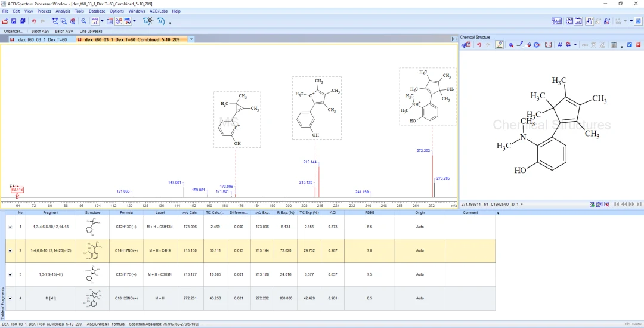Uncheck the checkbox for fragment row 3

pyautogui.click(x=10, y=274)
